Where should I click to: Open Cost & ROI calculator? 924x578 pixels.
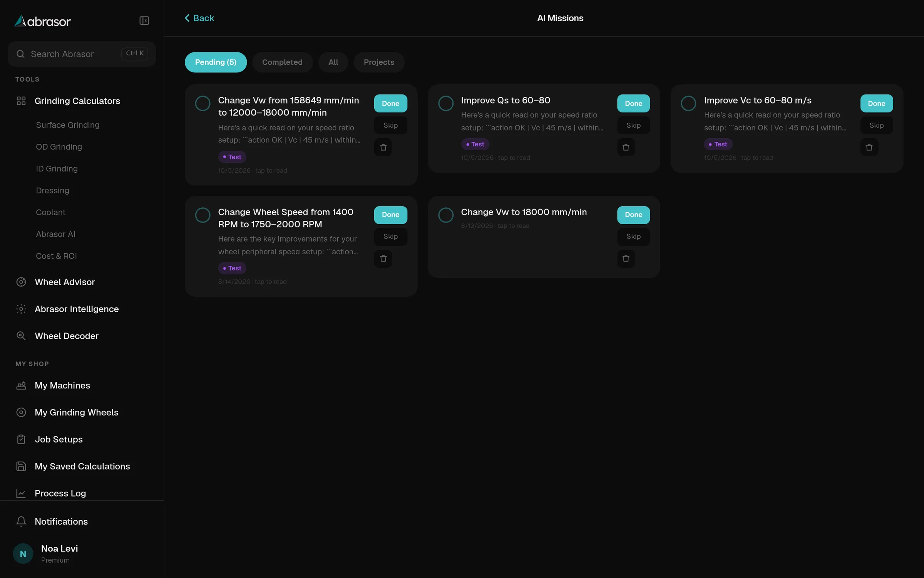click(x=56, y=256)
